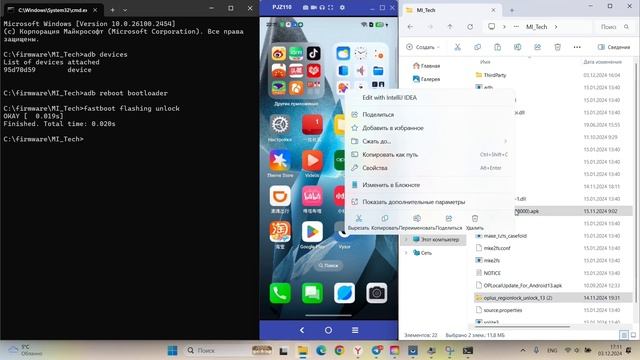Open the terminal tab dropdown arrow
Viewport: 640px width, 360px height.
pos(125,10)
